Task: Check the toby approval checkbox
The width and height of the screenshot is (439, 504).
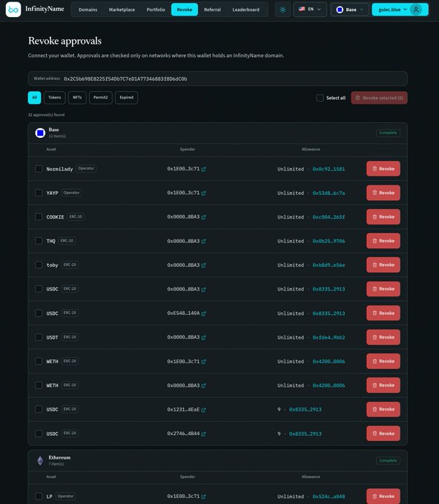Action: (x=39, y=265)
